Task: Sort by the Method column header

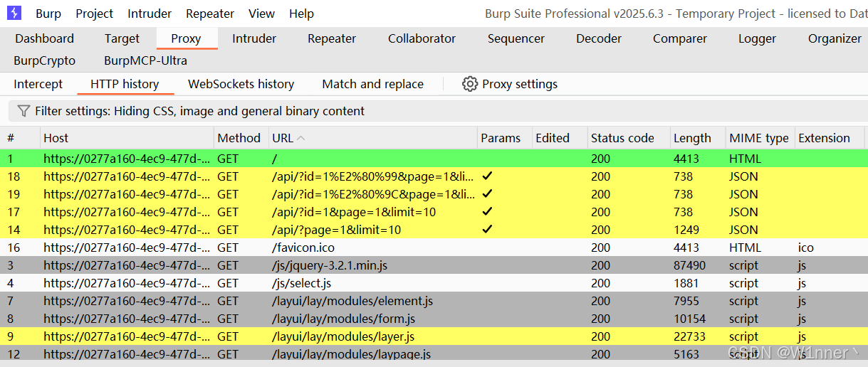Action: point(240,138)
